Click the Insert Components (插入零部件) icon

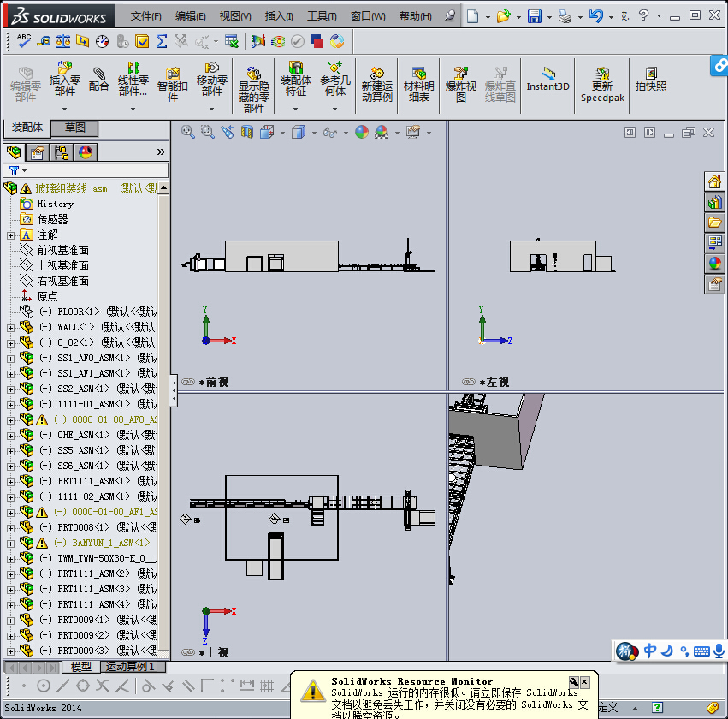click(64, 79)
